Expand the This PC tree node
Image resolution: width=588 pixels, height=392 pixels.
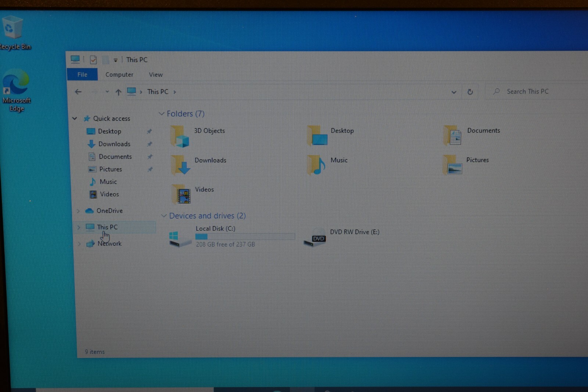[79, 227]
